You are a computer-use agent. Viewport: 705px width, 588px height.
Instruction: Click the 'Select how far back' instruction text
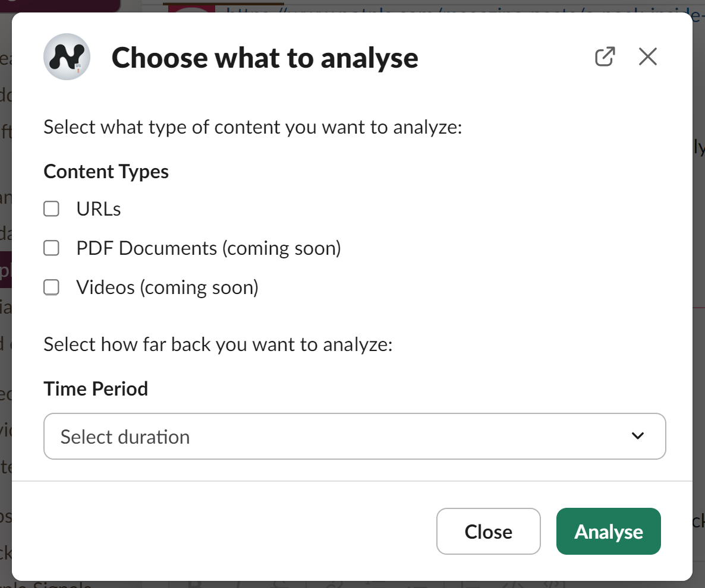[x=218, y=344]
